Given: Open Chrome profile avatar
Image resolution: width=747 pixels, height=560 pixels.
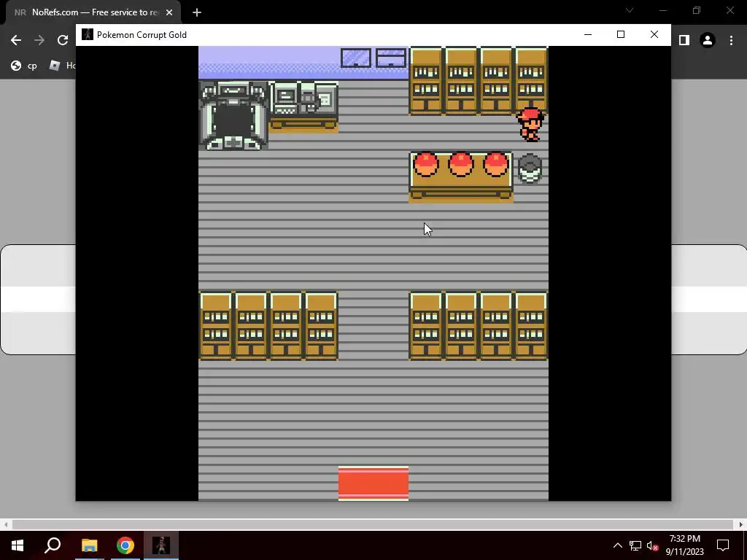Looking at the screenshot, I should (708, 41).
